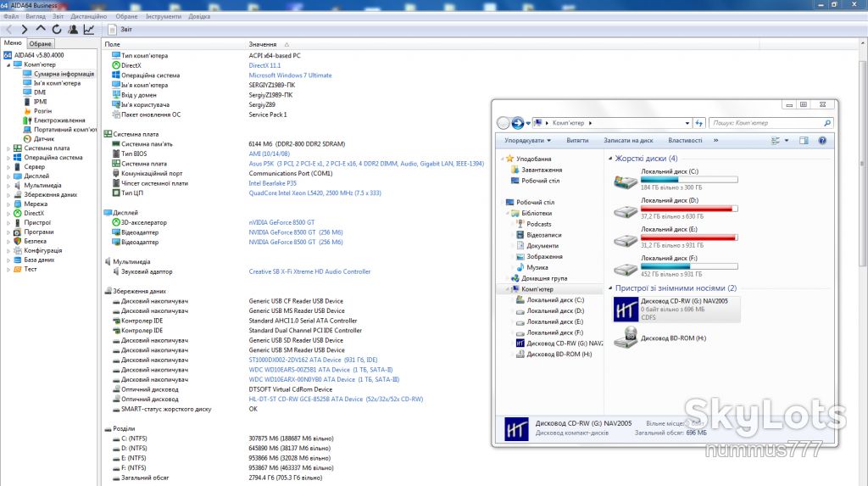
Task: Click Записати на диск in Explorer
Action: click(x=628, y=141)
